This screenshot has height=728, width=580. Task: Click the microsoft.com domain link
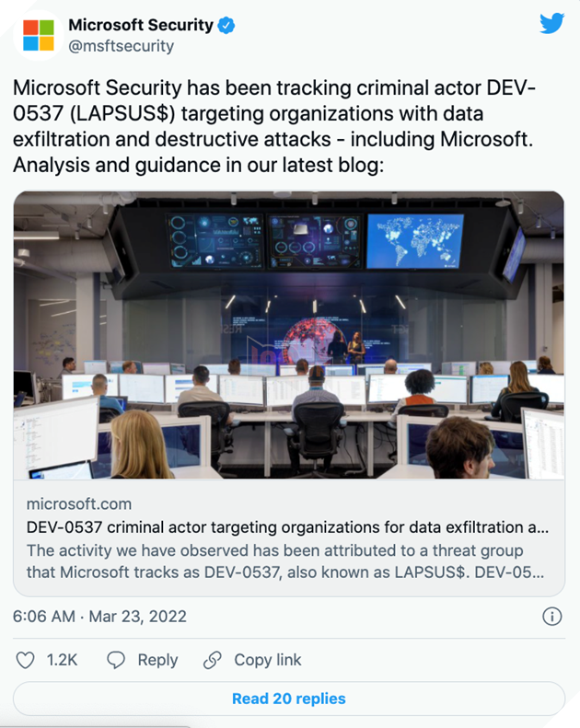tap(79, 504)
